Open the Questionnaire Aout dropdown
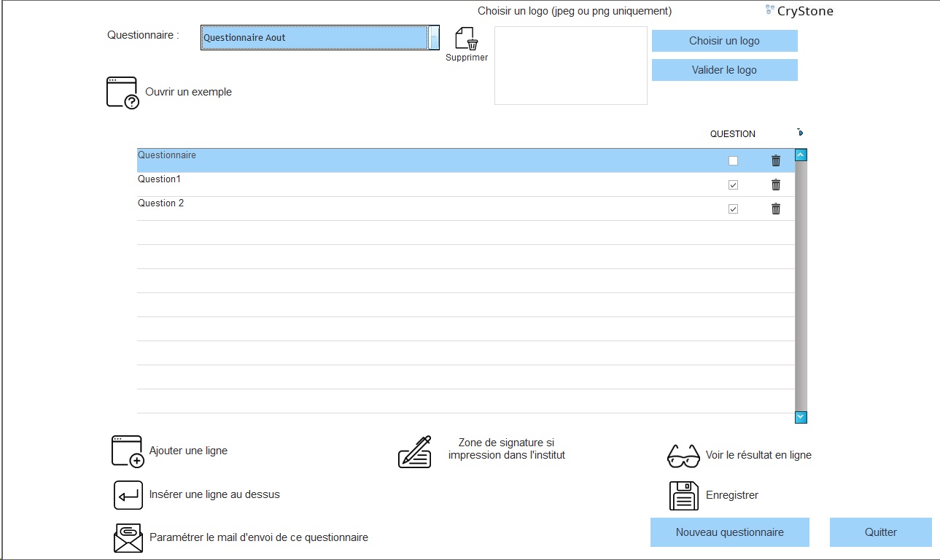This screenshot has width=940, height=560. point(435,37)
